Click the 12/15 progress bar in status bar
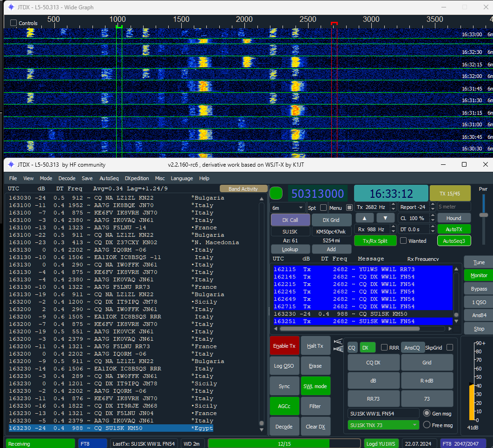 pos(284,444)
